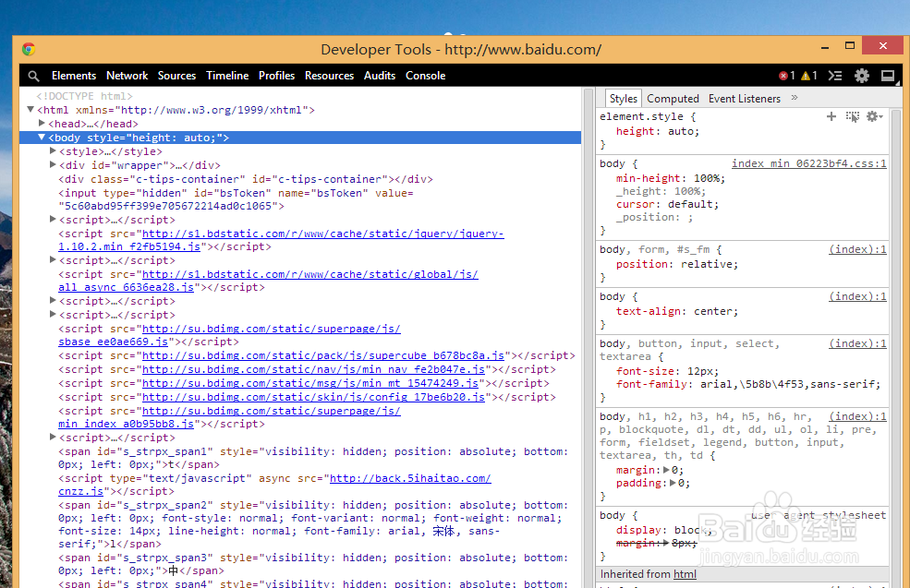The width and height of the screenshot is (910, 588).
Task: Switch to Network panel
Action: (x=127, y=76)
